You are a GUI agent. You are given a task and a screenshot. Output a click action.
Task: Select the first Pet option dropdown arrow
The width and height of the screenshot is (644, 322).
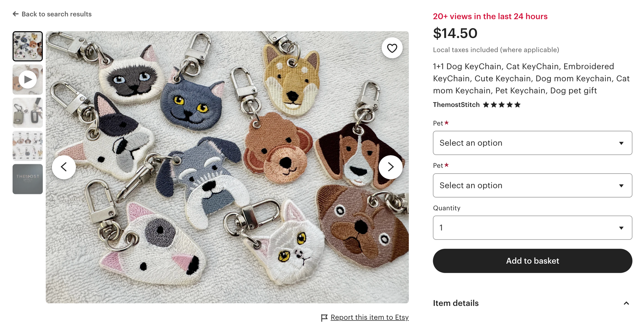[622, 143]
